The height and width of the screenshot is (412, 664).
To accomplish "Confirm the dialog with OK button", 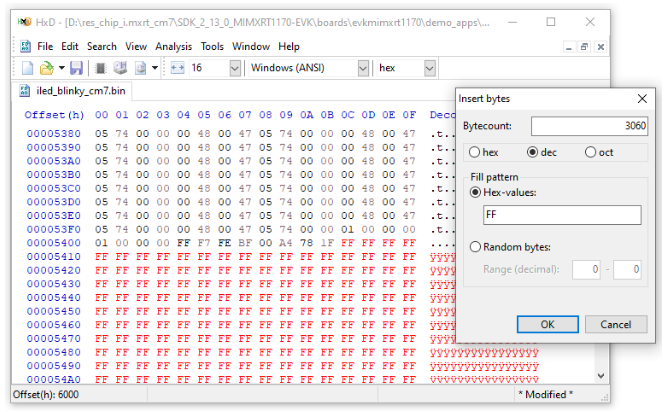I will 548,324.
